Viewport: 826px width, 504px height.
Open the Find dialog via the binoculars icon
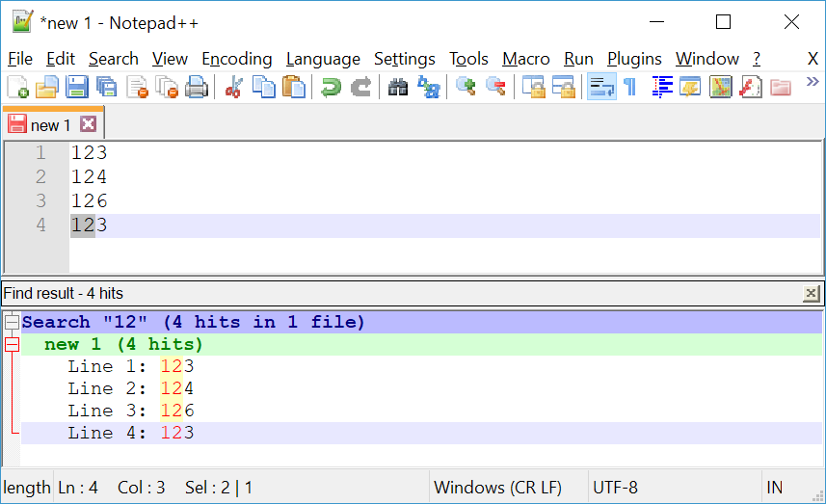(398, 87)
